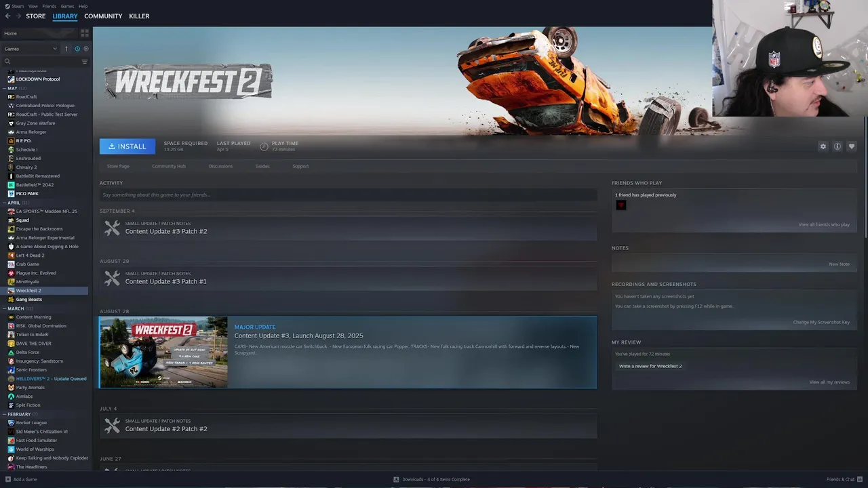Open Wreckfest 2 Support link
Screen dimensions: 868x488
(300, 166)
